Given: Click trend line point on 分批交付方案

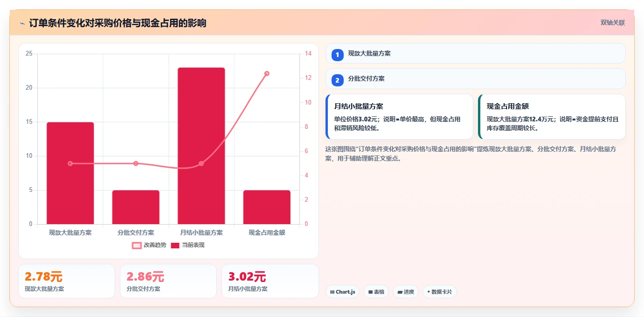Looking at the screenshot, I should tap(136, 163).
